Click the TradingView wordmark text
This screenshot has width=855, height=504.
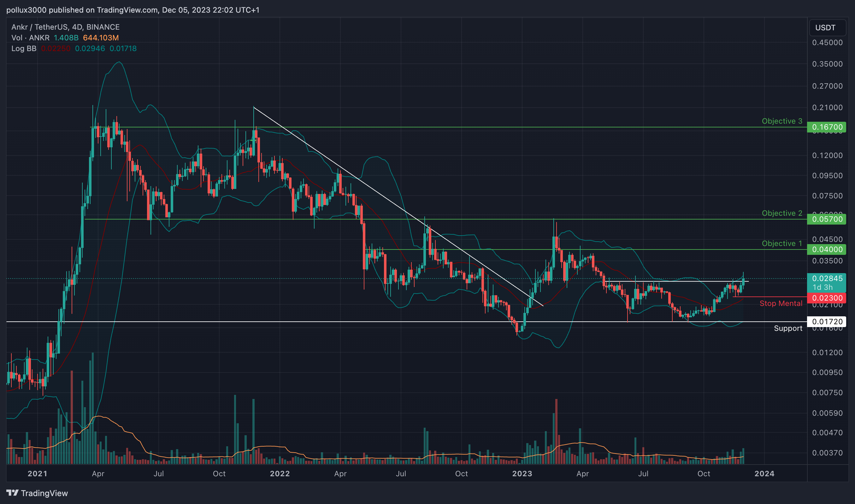coord(44,493)
